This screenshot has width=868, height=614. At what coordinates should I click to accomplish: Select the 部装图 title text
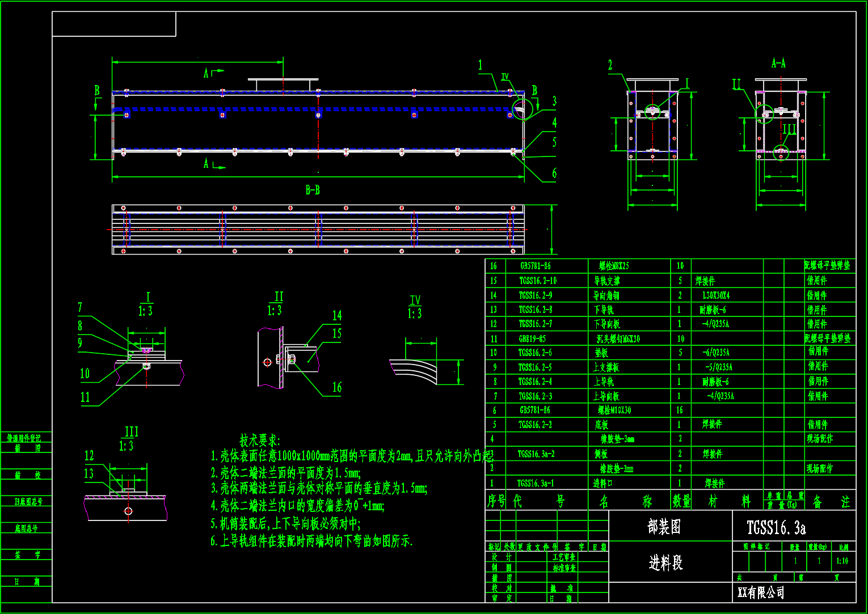664,527
